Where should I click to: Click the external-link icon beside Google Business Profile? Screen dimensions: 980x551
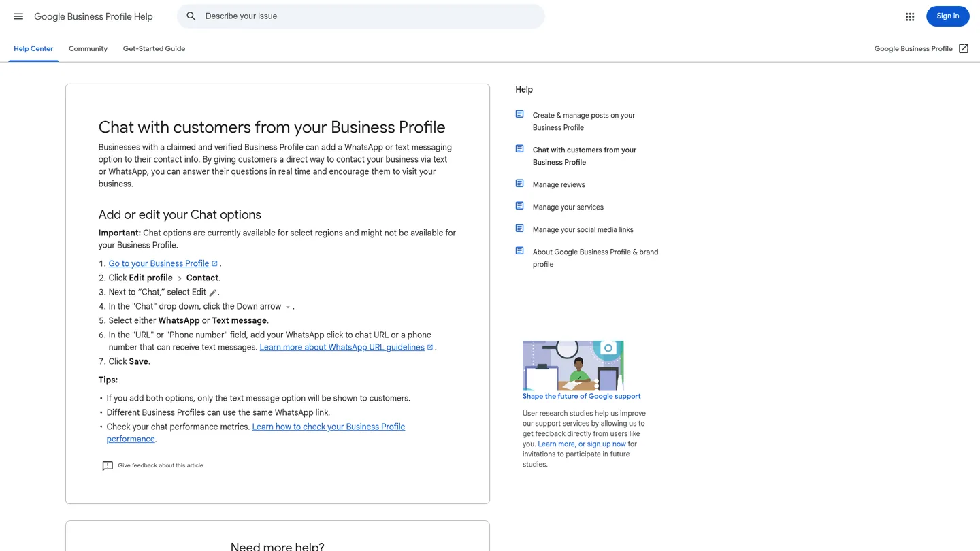[964, 48]
